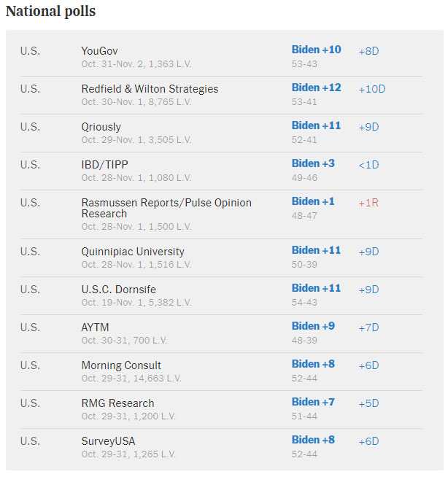Click the RMG Research poll
Screen dimensions: 448x477
point(117,403)
